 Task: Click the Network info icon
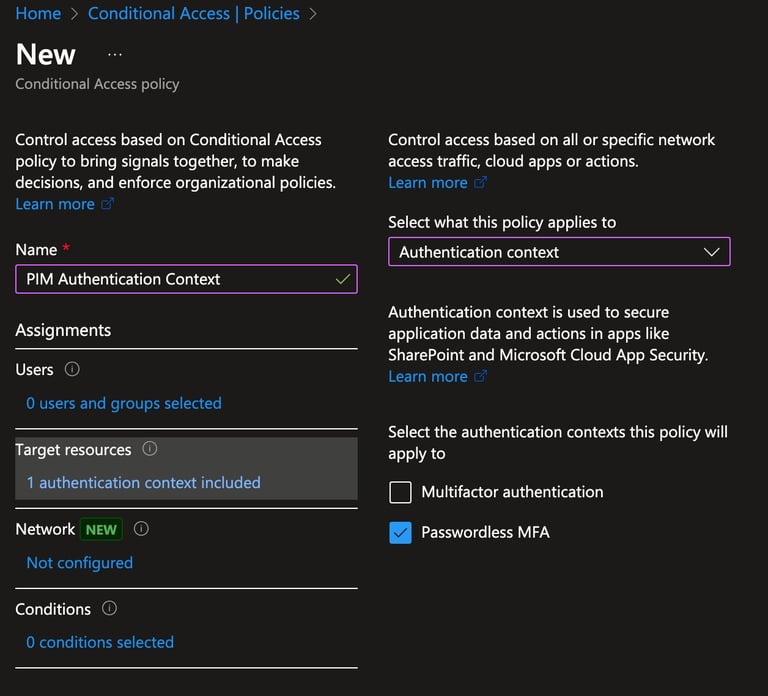pos(141,529)
